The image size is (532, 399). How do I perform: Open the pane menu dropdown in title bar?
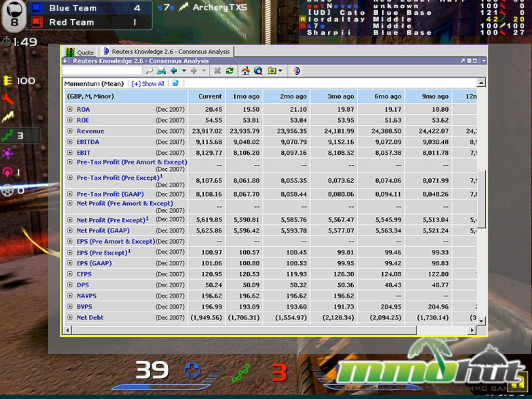pos(484,61)
